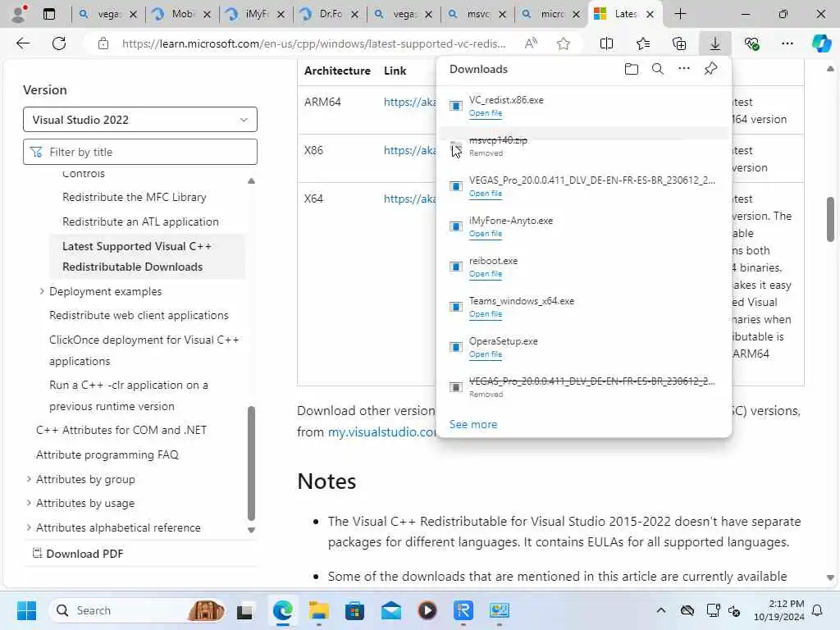The height and width of the screenshot is (630, 840).
Task: Open file link for Teams_windows_x64.exe
Action: coord(486,314)
